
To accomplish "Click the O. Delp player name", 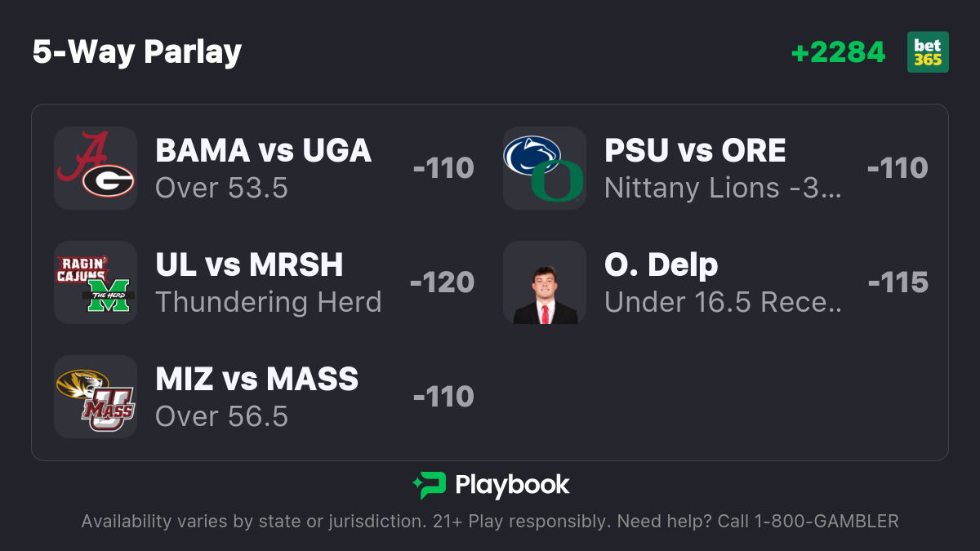I will (661, 265).
